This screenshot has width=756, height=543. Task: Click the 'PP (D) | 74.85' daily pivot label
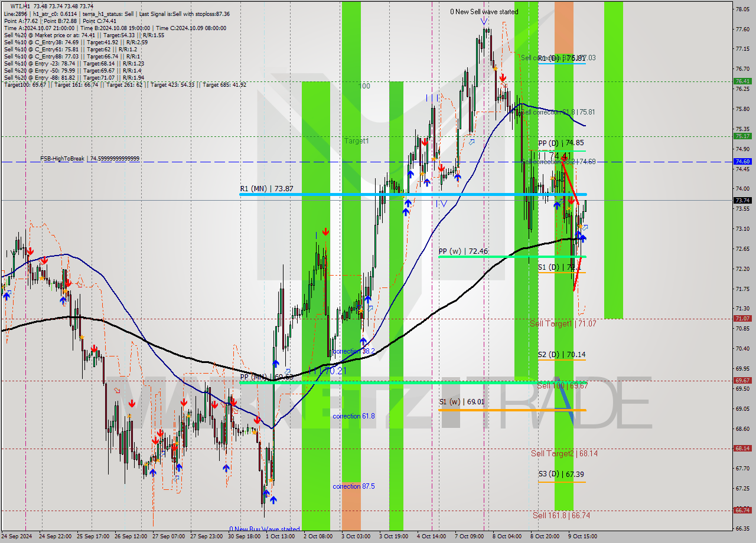pos(561,143)
